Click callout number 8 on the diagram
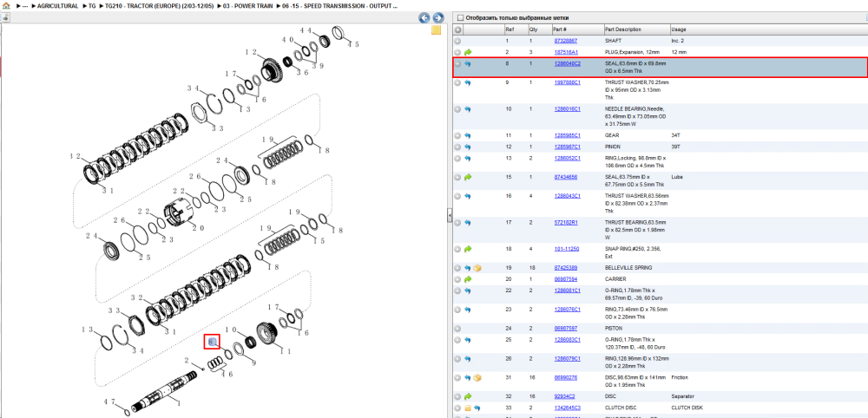 pyautogui.click(x=212, y=343)
